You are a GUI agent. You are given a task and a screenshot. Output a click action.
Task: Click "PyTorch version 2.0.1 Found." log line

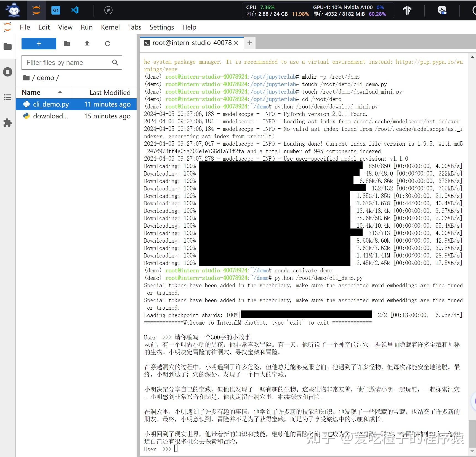[325, 114]
